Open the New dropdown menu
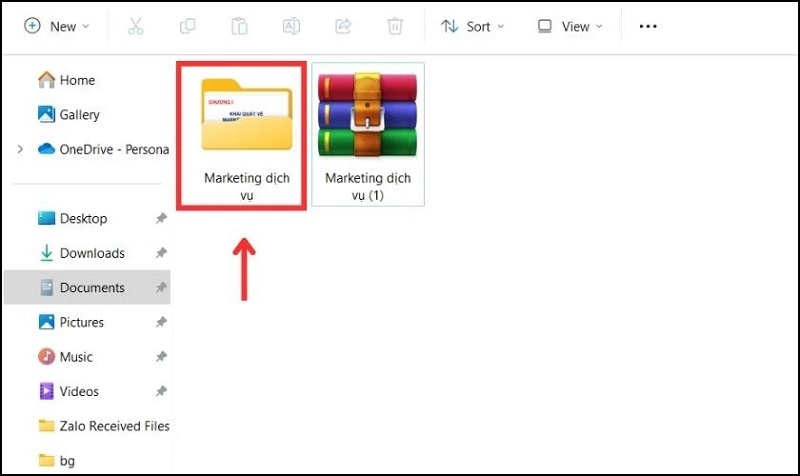800x476 pixels. pyautogui.click(x=57, y=27)
